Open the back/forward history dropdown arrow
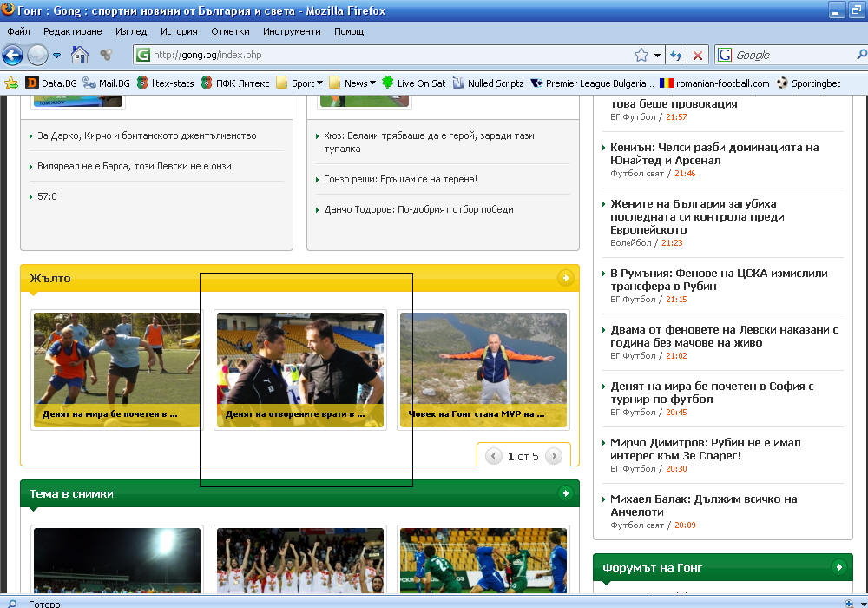Image resolution: width=868 pixels, height=608 pixels. 56,56
